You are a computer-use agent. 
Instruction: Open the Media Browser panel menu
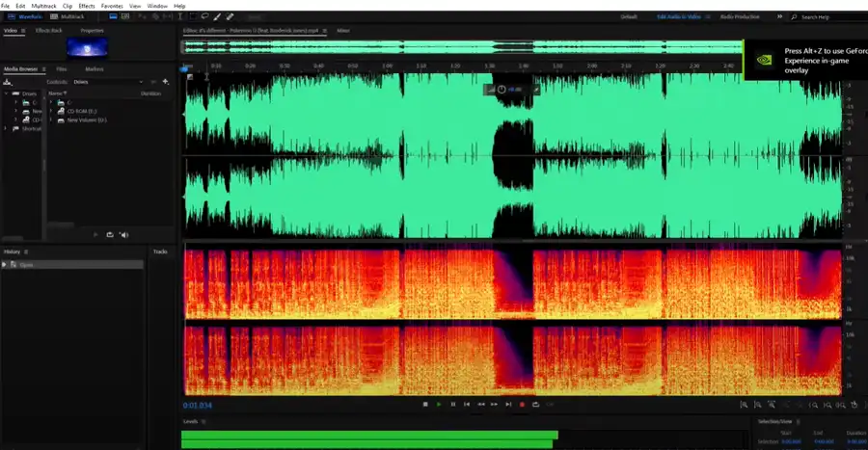[43, 69]
